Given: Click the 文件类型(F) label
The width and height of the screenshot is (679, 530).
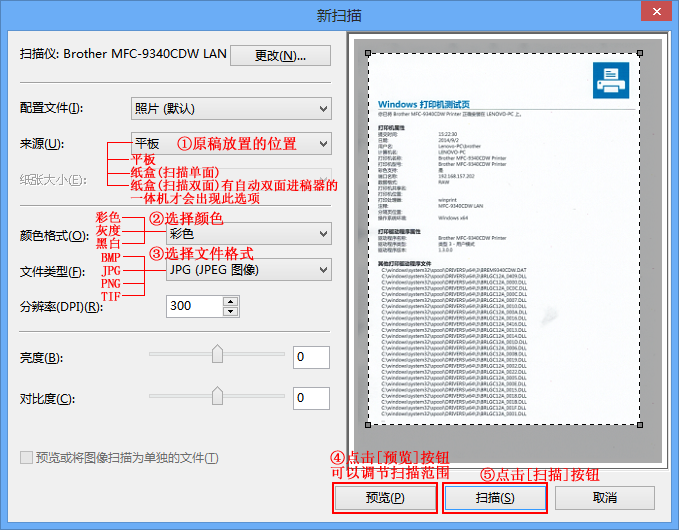Looking at the screenshot, I should click(x=52, y=272).
